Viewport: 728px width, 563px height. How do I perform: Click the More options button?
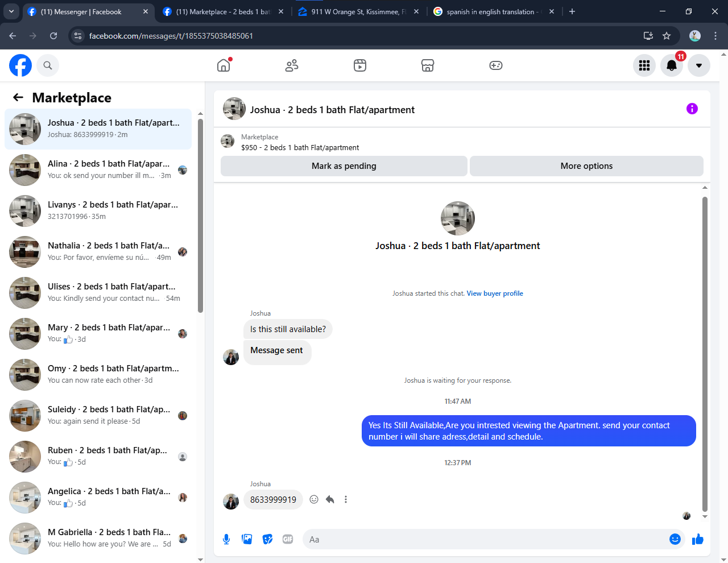[x=586, y=166]
